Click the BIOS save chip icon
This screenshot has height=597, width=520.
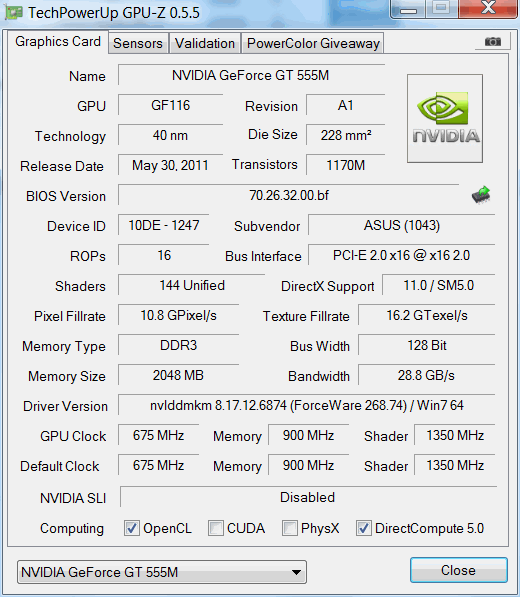point(481,195)
